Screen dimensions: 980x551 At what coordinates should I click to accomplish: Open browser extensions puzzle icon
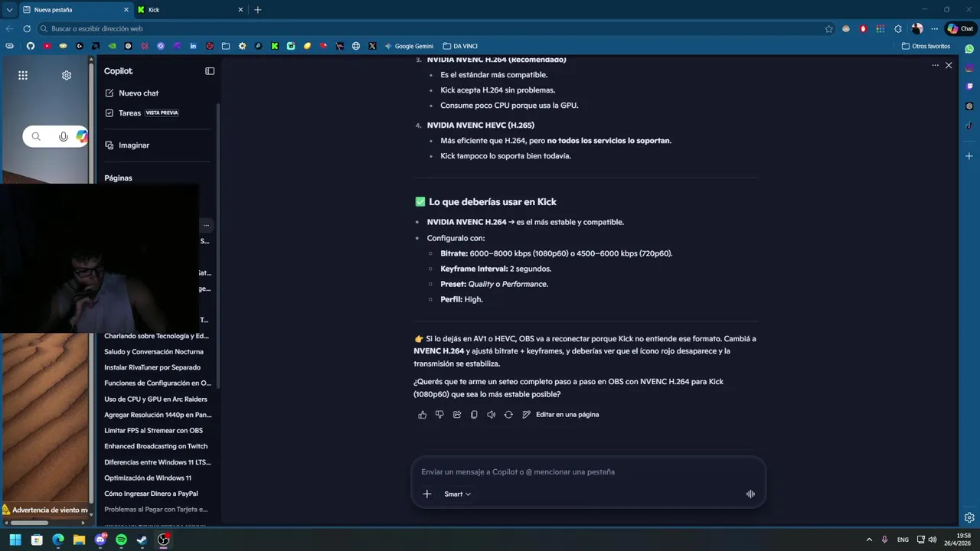(898, 28)
